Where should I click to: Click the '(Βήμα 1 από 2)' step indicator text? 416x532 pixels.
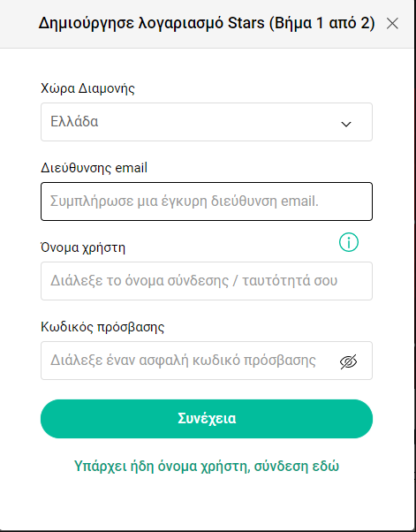tap(322, 23)
